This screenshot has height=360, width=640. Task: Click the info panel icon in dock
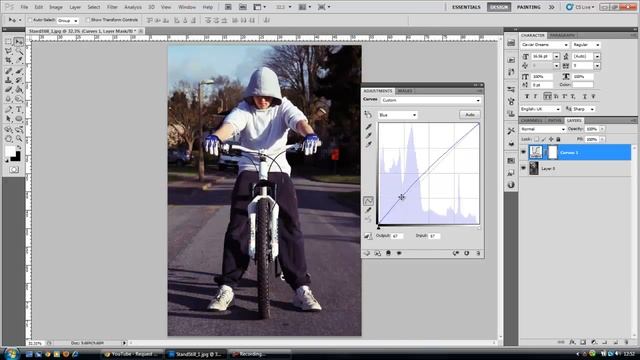pyautogui.click(x=511, y=185)
